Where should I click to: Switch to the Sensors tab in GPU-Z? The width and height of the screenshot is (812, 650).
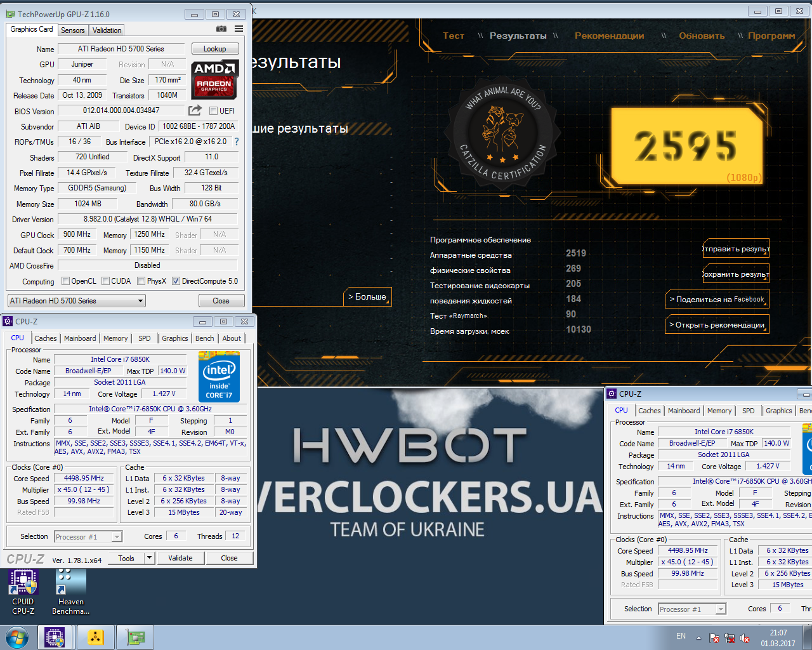click(72, 30)
